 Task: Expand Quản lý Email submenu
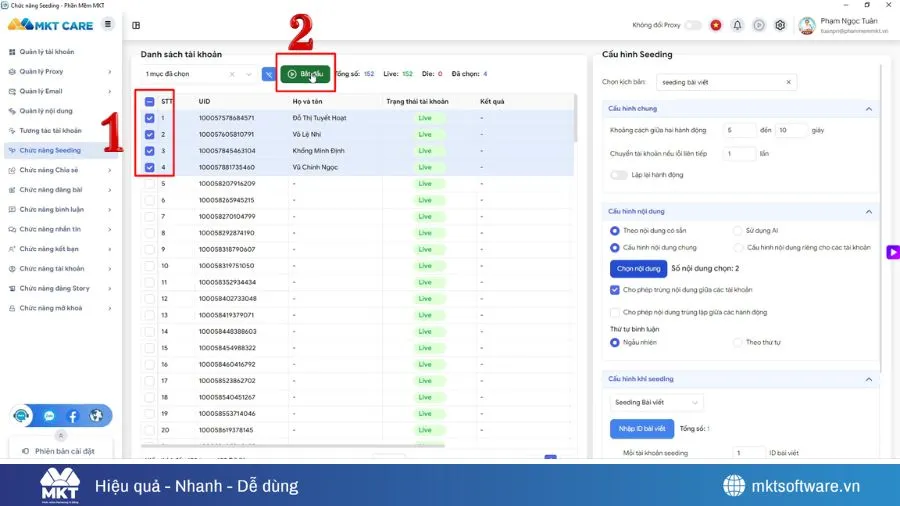pyautogui.click(x=110, y=91)
